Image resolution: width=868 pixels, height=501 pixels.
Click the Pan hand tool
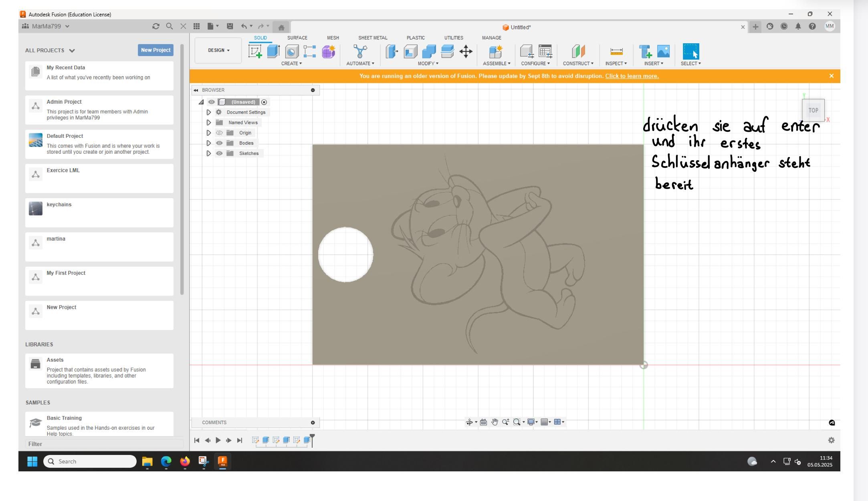click(495, 422)
